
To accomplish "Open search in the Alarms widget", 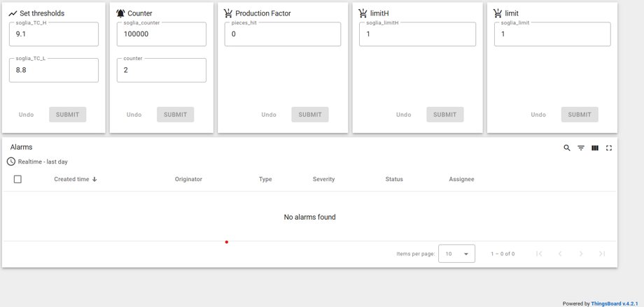I will 567,148.
